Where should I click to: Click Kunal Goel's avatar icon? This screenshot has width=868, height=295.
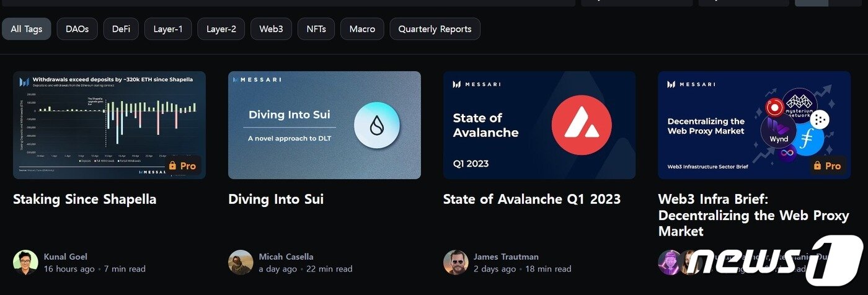coord(25,262)
